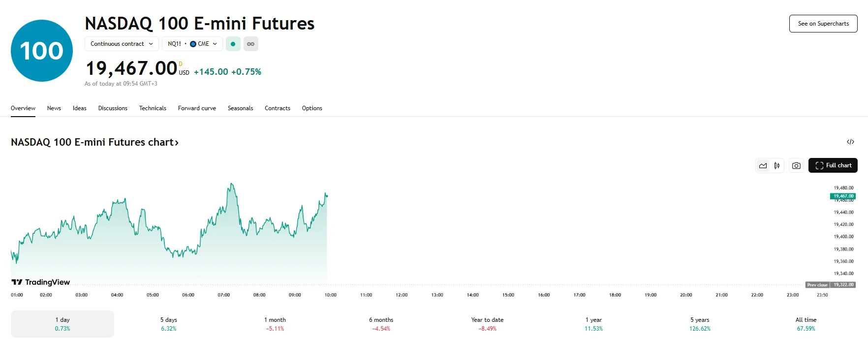Open the Seasonals tab

pyautogui.click(x=241, y=108)
